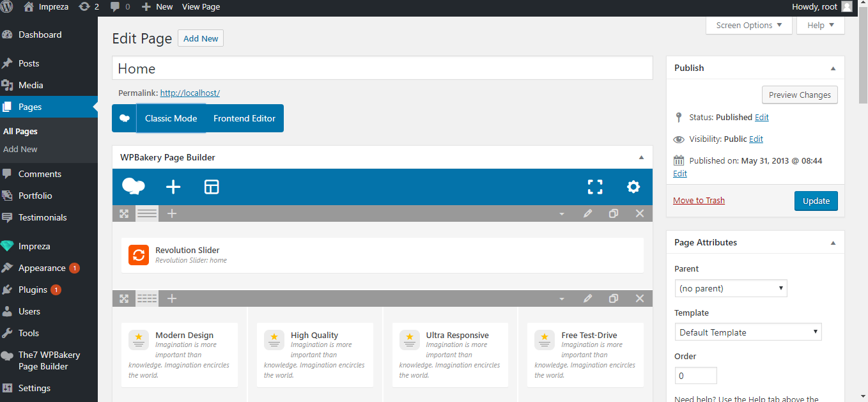The width and height of the screenshot is (868, 402).
Task: Delete the four-column row
Action: coord(640,298)
